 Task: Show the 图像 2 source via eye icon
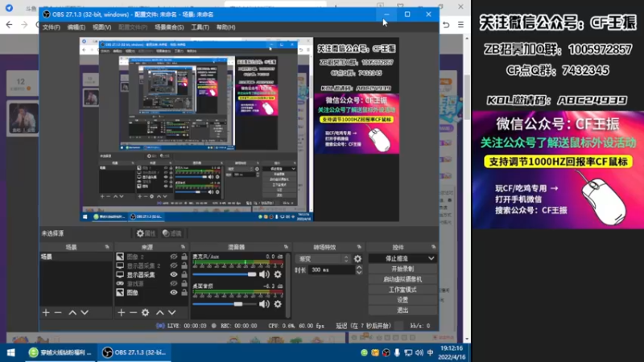174,257
